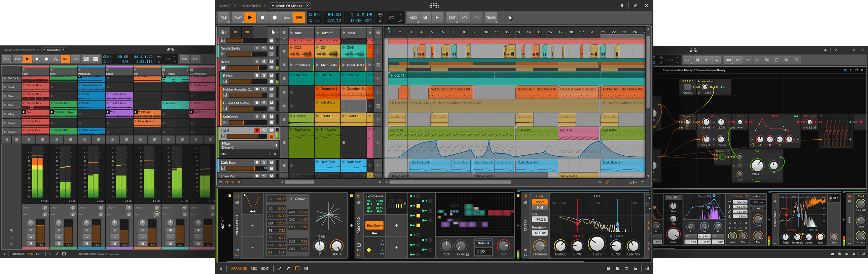Viewport: 868px width, 274px height.
Task: Solo the Beats track
Action: point(264,62)
